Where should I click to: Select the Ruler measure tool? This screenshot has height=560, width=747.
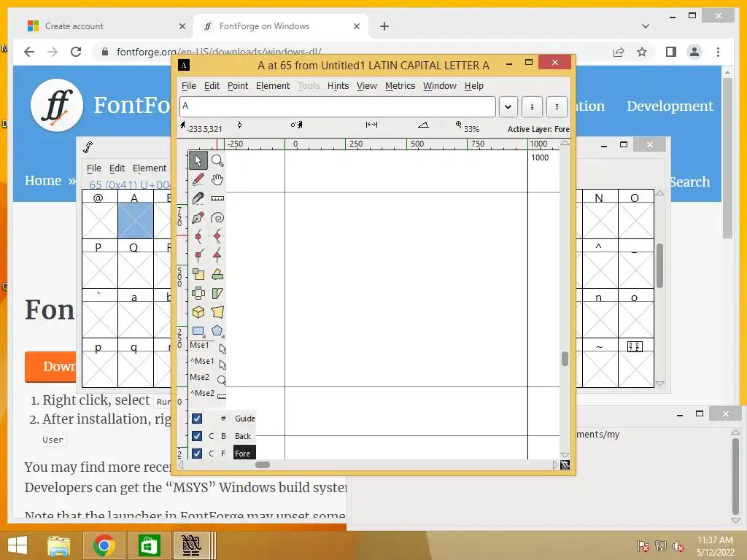[217, 198]
